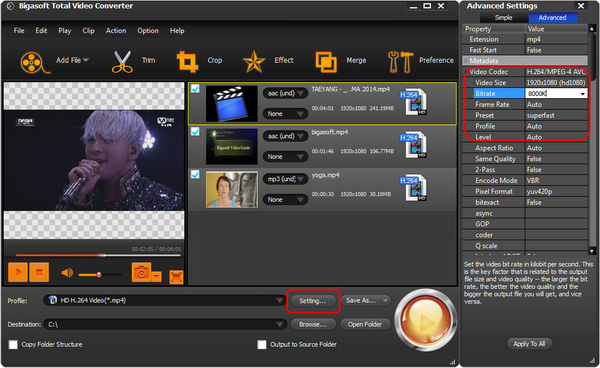Click the Open Folder button
The height and width of the screenshot is (368, 600).
coord(365,324)
